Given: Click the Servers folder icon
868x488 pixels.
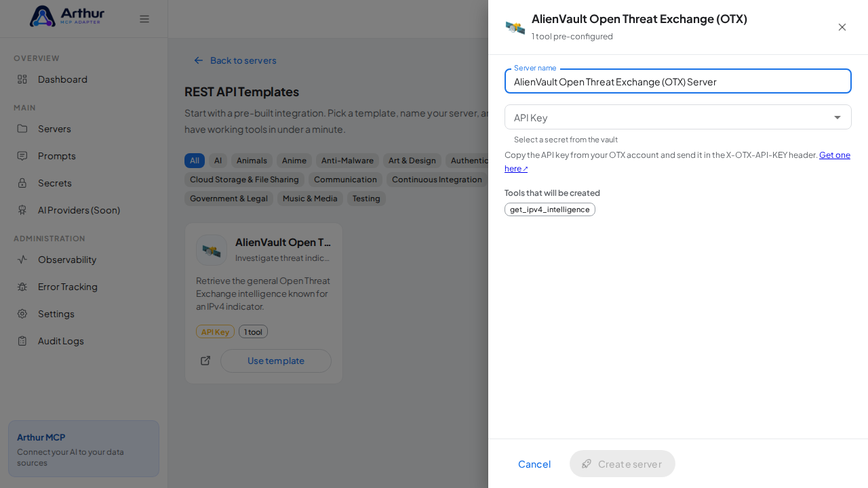Looking at the screenshot, I should point(22,129).
